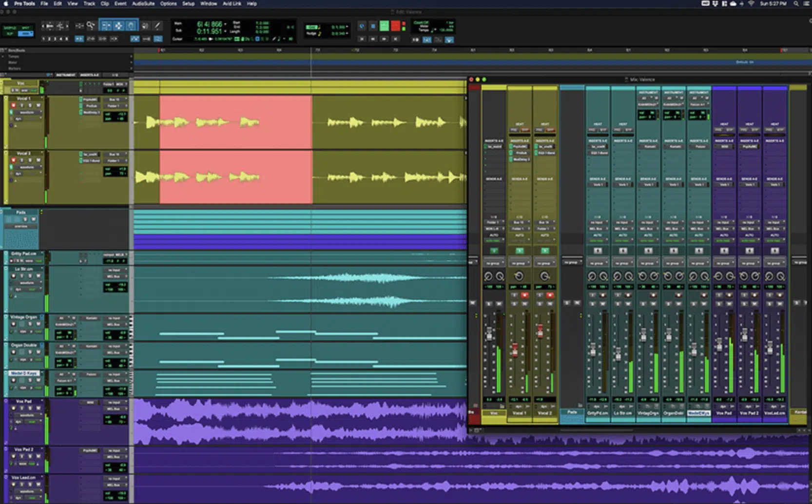Image resolution: width=812 pixels, height=504 pixels.
Task: Enable Shuffle edit mode
Action: pyautogui.click(x=10, y=28)
